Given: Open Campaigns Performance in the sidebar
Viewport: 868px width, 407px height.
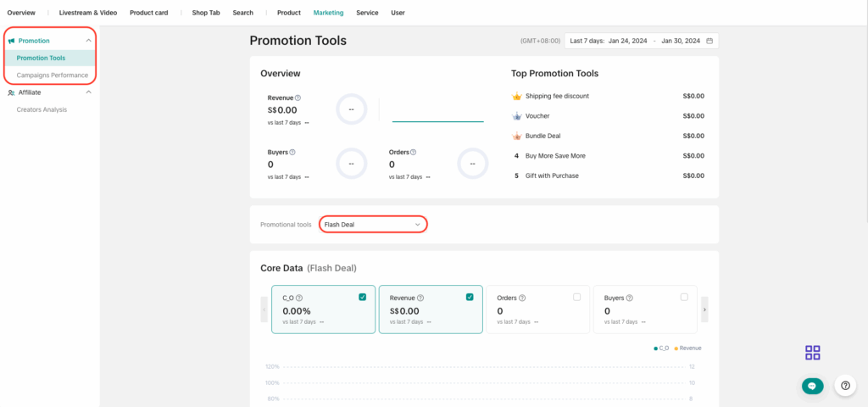Looking at the screenshot, I should pyautogui.click(x=53, y=75).
